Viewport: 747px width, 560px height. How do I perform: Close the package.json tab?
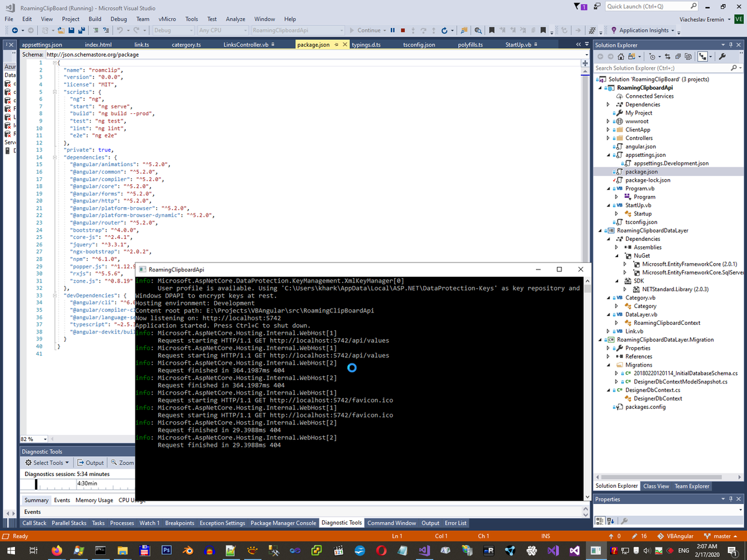(346, 45)
